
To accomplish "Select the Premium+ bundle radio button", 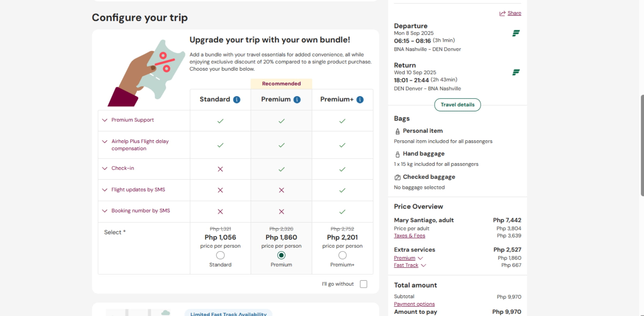I will tap(342, 255).
